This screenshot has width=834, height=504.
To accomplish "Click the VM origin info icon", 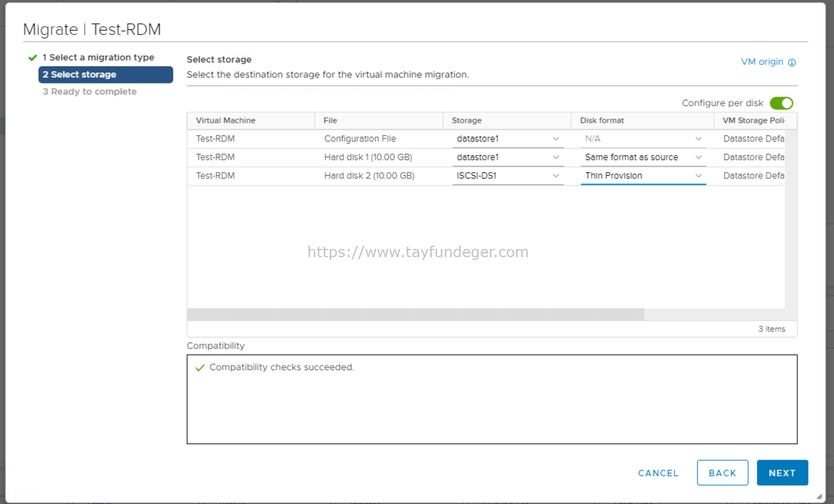I will click(793, 62).
